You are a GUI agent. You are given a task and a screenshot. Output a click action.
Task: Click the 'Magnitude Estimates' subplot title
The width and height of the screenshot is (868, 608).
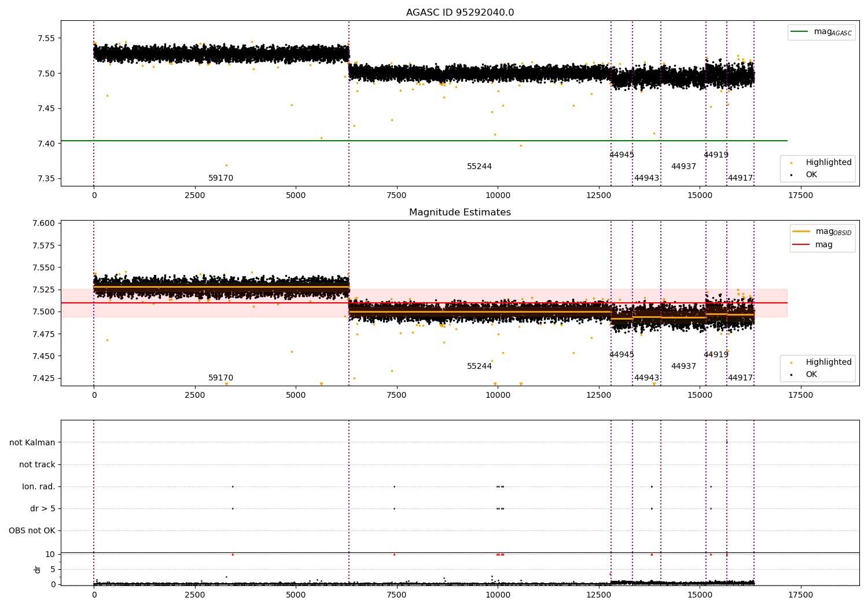coord(460,212)
